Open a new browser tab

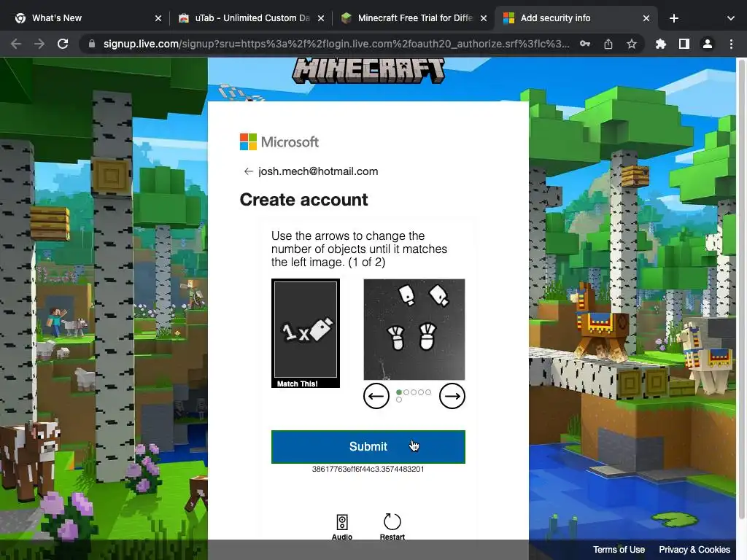[x=673, y=18]
